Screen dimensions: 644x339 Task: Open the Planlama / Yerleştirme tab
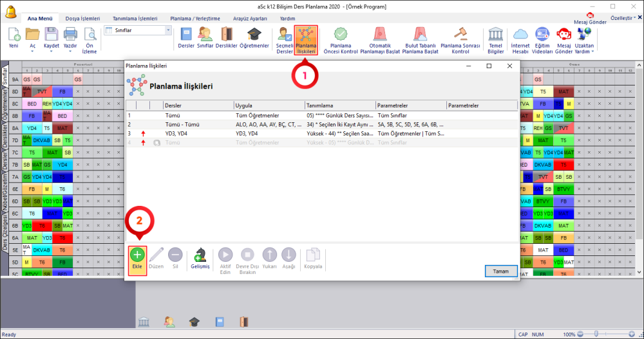pyautogui.click(x=195, y=19)
